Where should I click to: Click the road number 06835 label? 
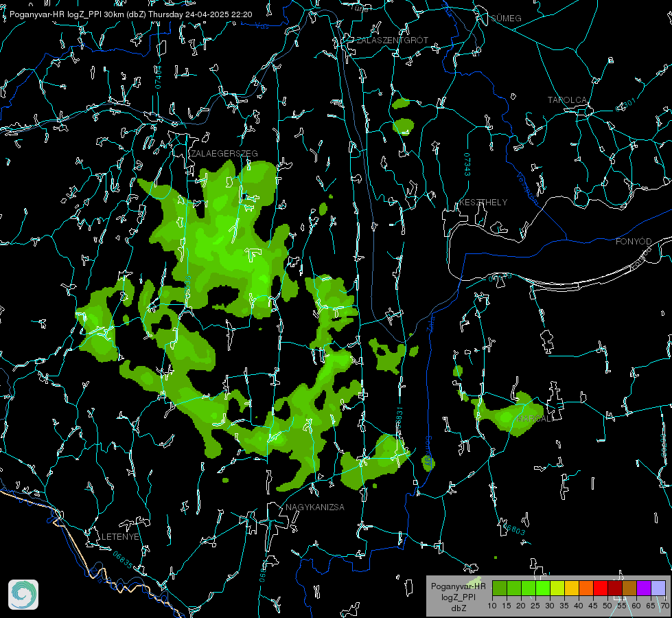pyautogui.click(x=123, y=560)
